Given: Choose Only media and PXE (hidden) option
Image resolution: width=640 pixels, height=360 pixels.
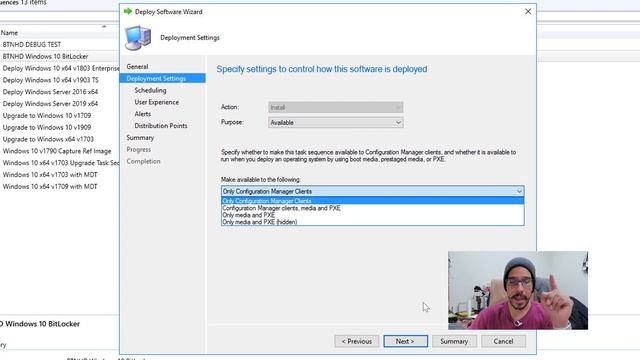Looking at the screenshot, I should point(372,222).
